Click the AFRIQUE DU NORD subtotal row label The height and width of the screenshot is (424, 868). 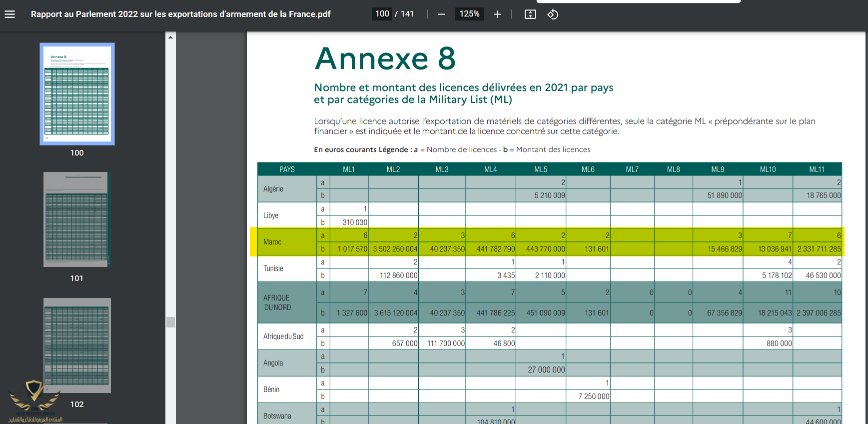[277, 302]
